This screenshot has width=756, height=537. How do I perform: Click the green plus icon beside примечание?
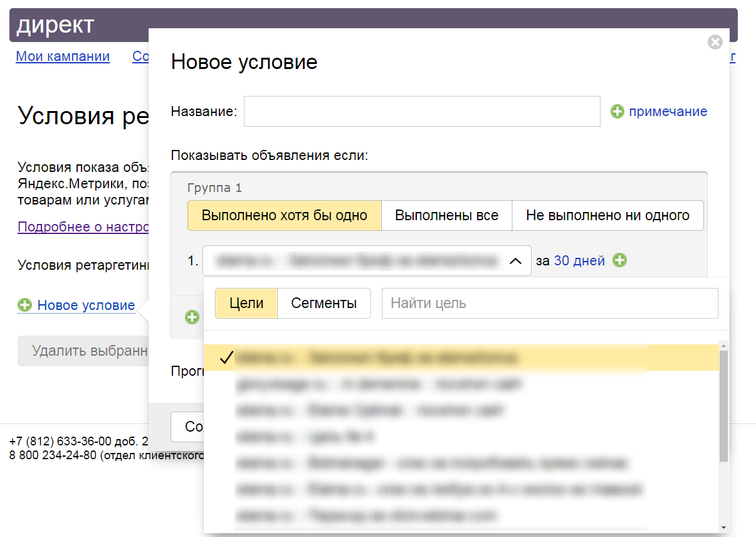617,112
